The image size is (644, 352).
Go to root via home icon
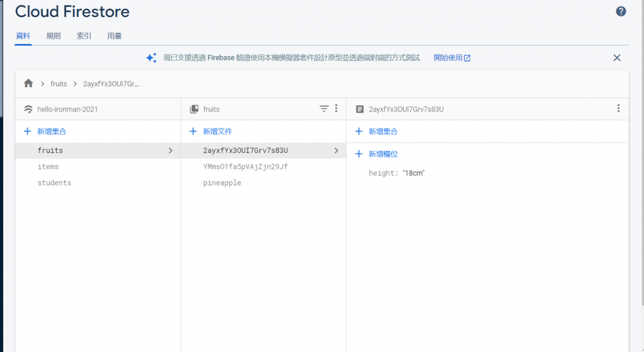pos(28,84)
